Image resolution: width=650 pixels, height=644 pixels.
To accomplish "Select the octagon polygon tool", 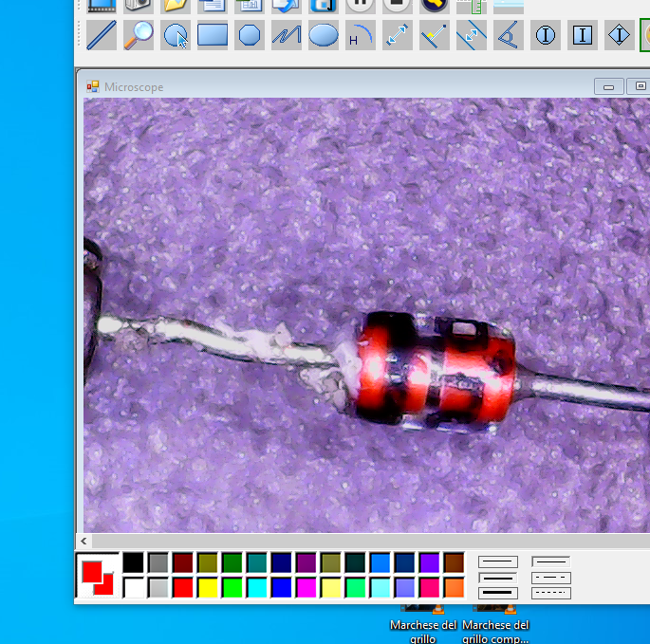I will pyautogui.click(x=250, y=35).
